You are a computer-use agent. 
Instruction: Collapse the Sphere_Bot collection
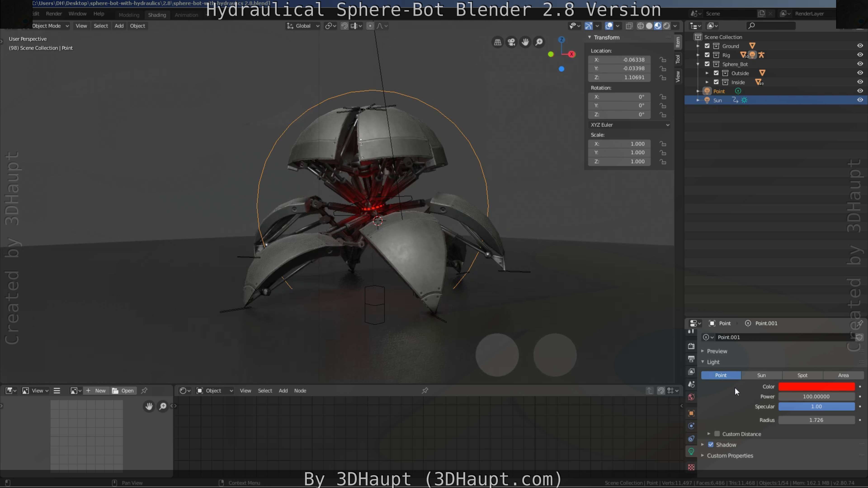(698, 64)
